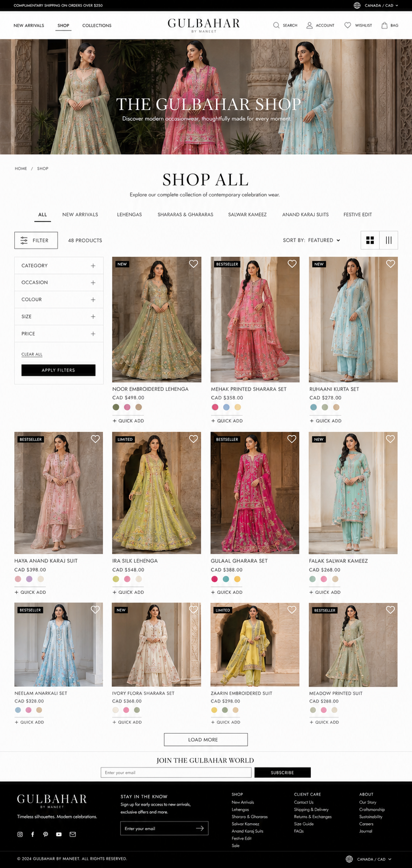Open the Collections nav menu
The width and height of the screenshot is (412, 868).
97,25
